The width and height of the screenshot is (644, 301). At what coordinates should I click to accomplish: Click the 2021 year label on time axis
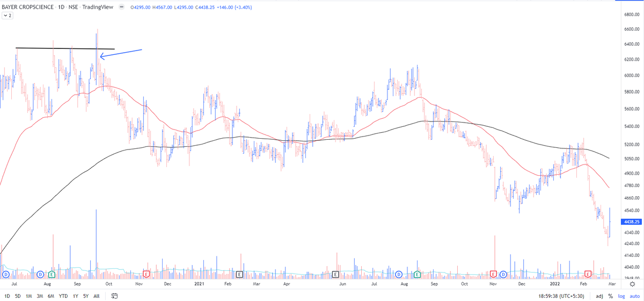click(x=198, y=283)
